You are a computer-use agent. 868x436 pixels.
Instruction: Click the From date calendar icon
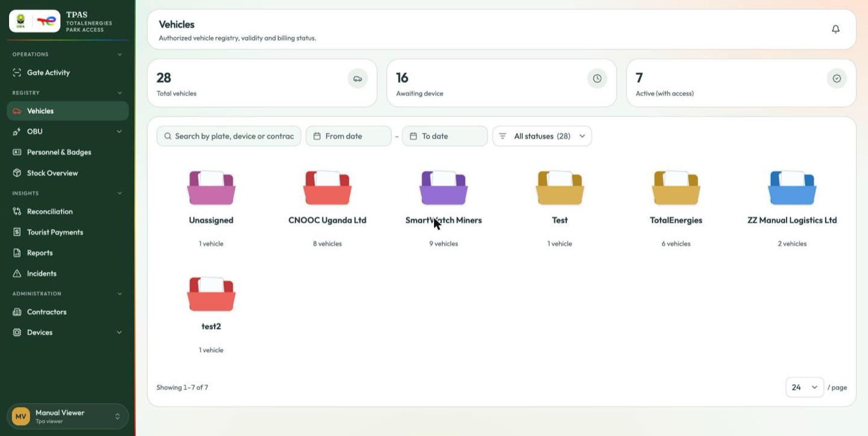317,136
